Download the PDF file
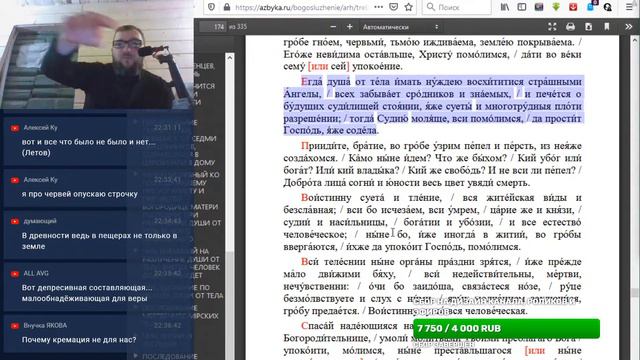 [589, 27]
